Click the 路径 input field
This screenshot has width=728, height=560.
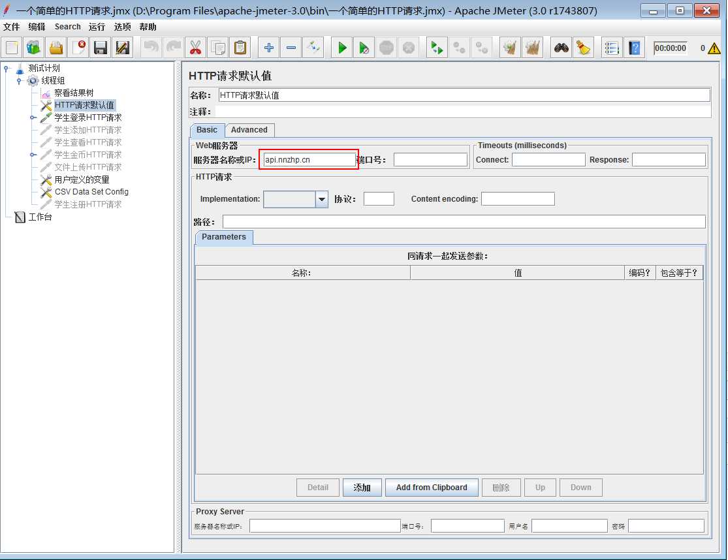[464, 222]
